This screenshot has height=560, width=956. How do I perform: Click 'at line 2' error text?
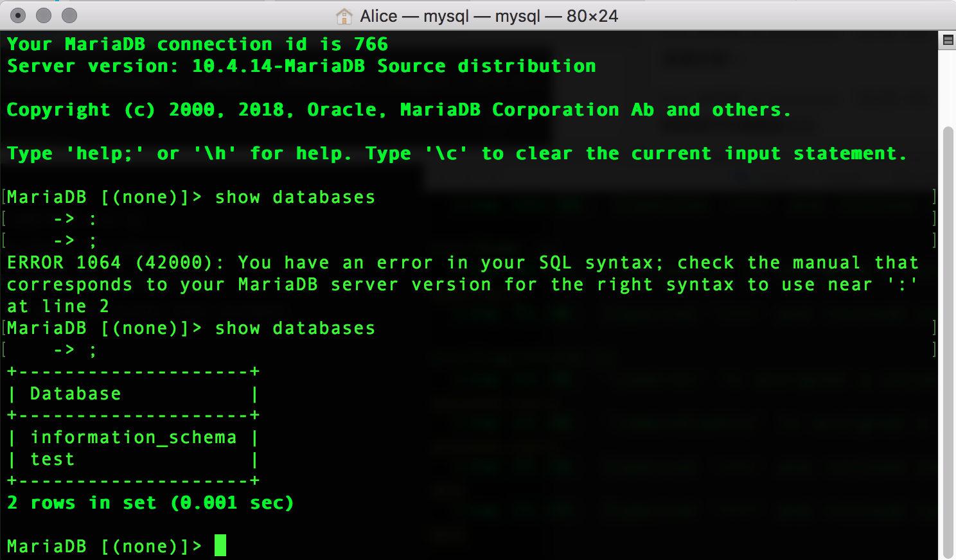[x=58, y=306]
